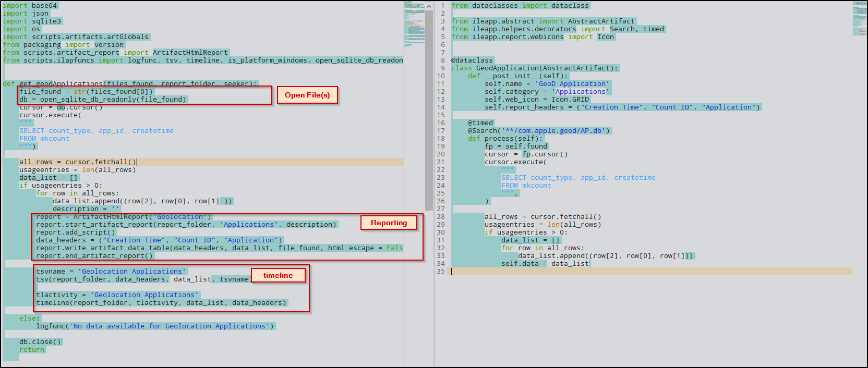868x368 pixels.
Task: Click the logfunc 'No data available' line
Action: [x=155, y=326]
